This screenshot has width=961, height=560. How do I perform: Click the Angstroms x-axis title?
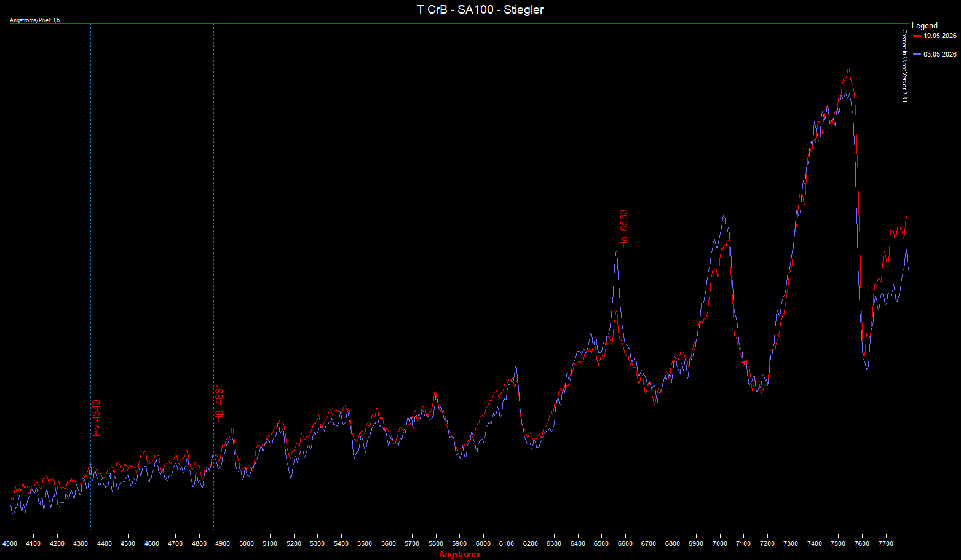459,554
